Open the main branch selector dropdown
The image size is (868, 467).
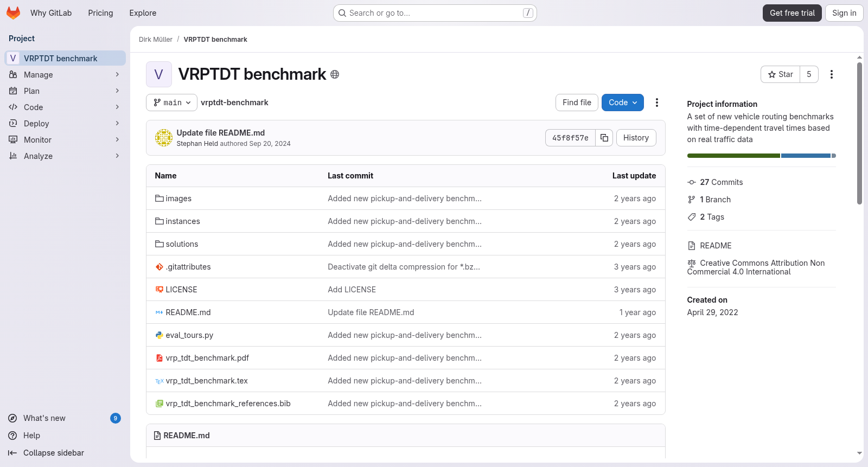(x=171, y=103)
